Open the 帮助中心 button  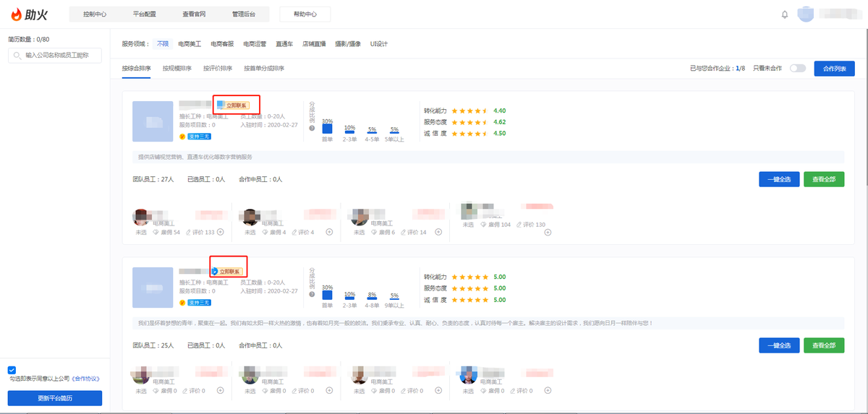pyautogui.click(x=305, y=14)
